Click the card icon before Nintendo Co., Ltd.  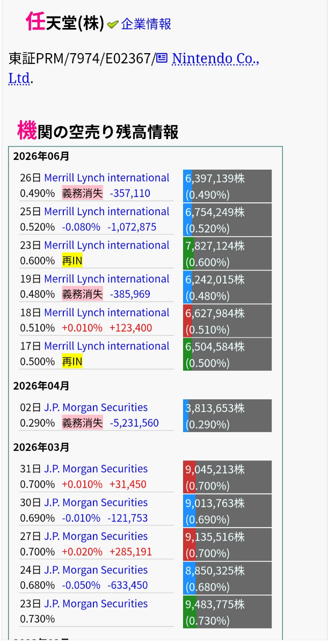(x=162, y=58)
